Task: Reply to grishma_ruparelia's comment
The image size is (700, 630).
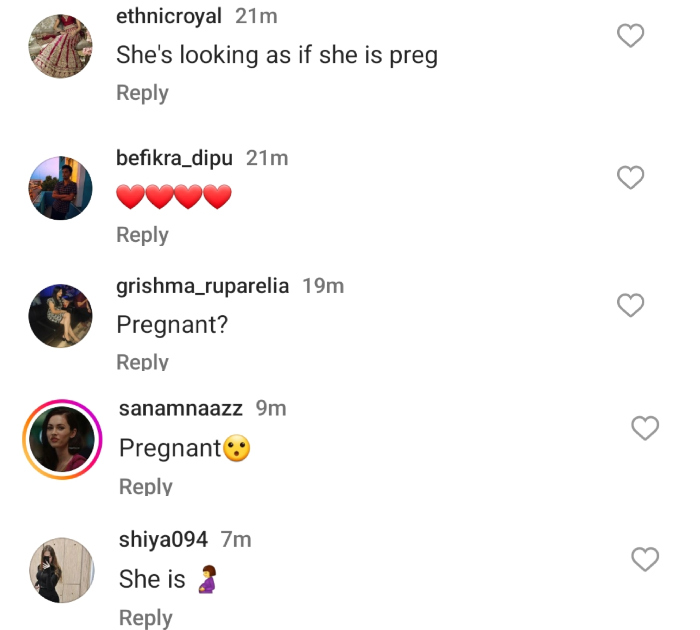Action: pos(142,362)
